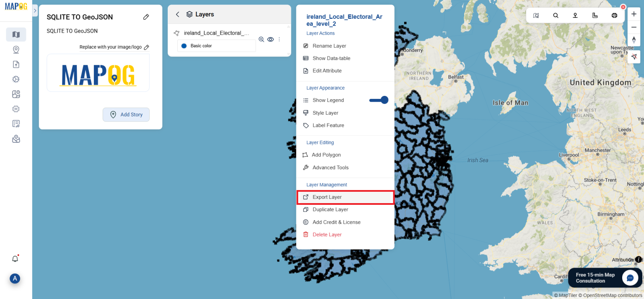
Task: Disable the Show Legend toggle
Action: [379, 100]
